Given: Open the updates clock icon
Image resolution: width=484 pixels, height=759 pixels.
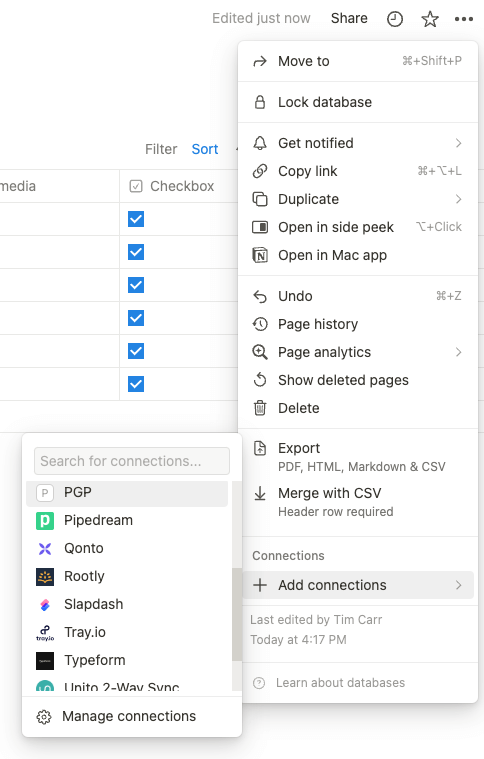Looking at the screenshot, I should click(x=395, y=19).
